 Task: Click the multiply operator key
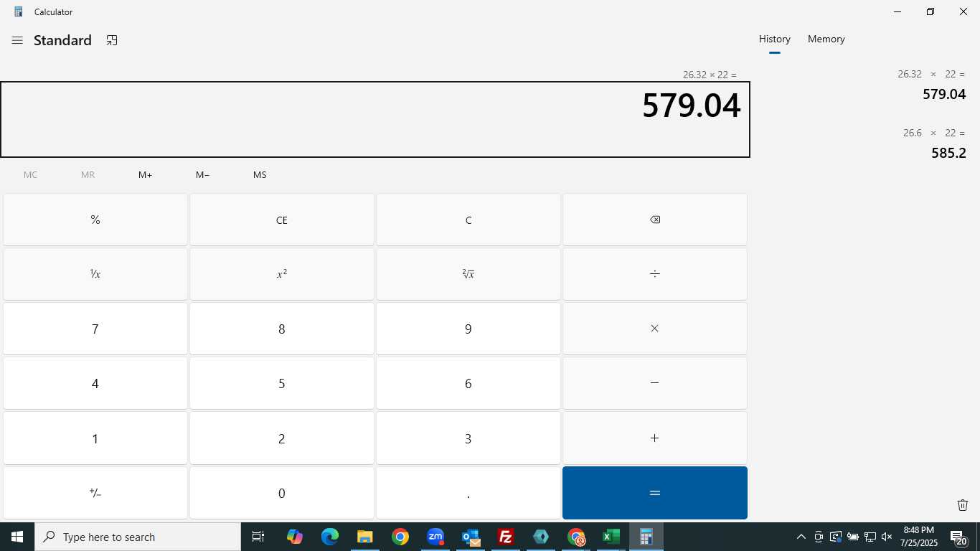(x=655, y=329)
